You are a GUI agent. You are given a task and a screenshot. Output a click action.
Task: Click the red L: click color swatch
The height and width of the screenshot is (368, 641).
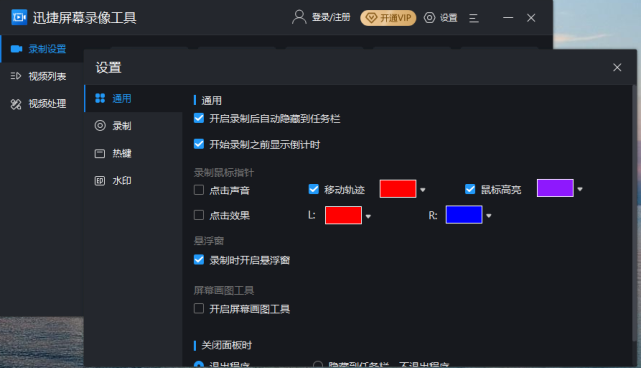[343, 215]
